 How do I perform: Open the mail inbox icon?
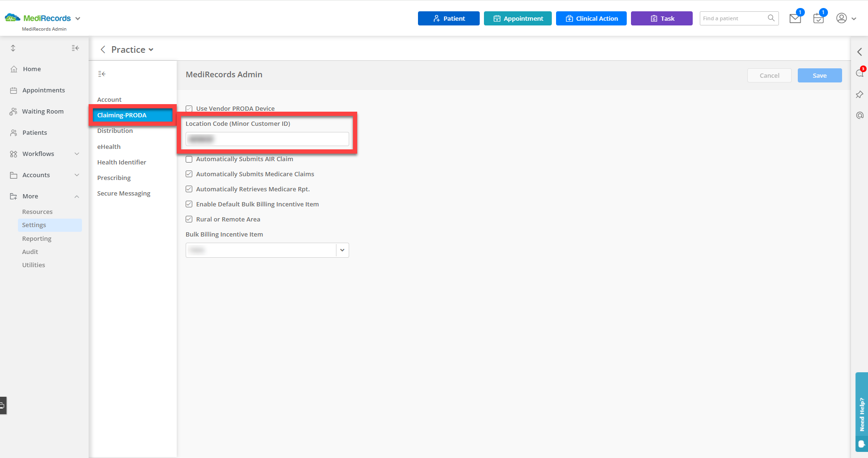pos(795,18)
